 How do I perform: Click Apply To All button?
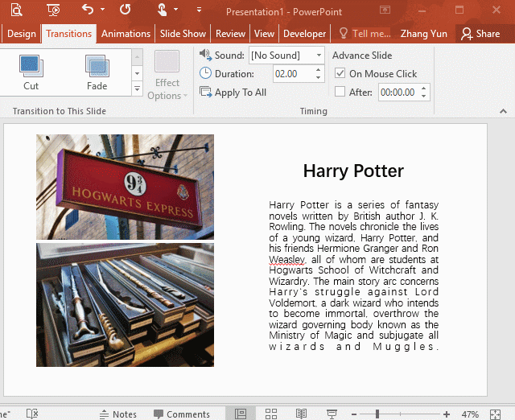click(x=233, y=93)
